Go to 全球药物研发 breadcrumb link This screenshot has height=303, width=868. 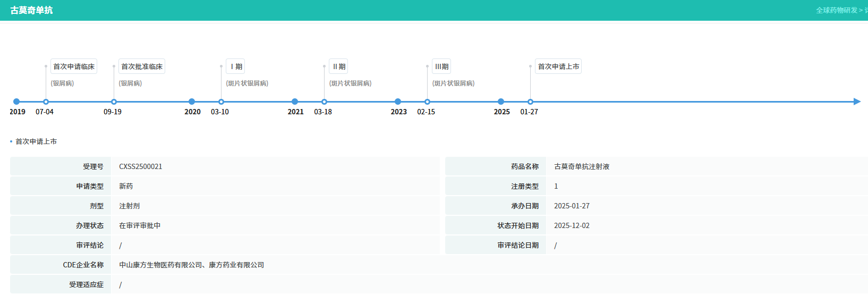tap(836, 10)
